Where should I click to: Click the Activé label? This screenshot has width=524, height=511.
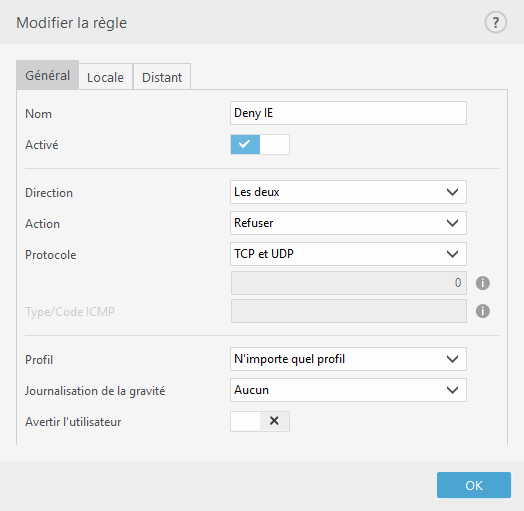pyautogui.click(x=42, y=145)
